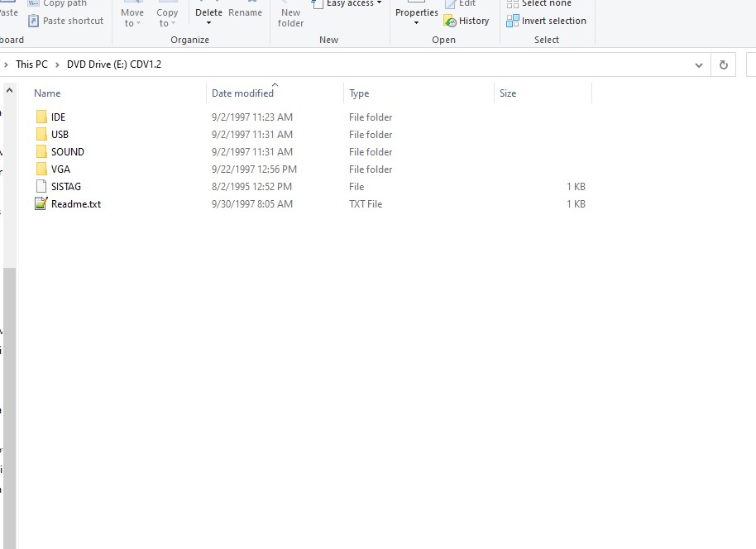
Task: Open the USB folder
Action: [x=60, y=135]
